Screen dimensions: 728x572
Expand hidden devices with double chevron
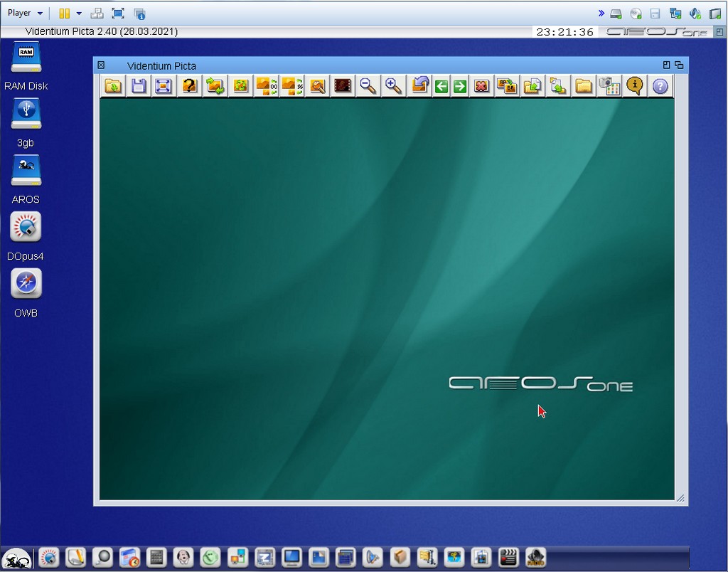click(601, 13)
